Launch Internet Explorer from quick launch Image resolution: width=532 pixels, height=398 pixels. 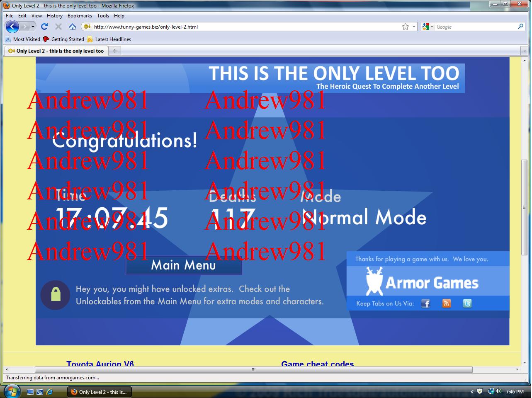pyautogui.click(x=50, y=392)
